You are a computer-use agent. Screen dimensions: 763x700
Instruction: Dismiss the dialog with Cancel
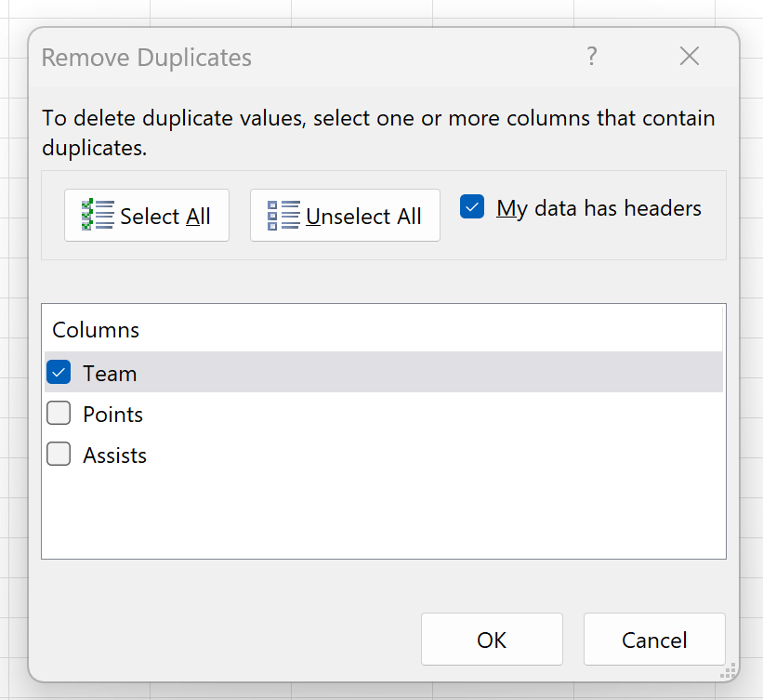coord(654,640)
